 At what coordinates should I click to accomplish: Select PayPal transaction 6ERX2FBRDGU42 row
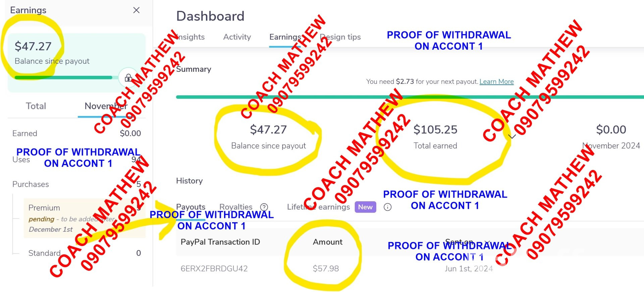(x=410, y=269)
